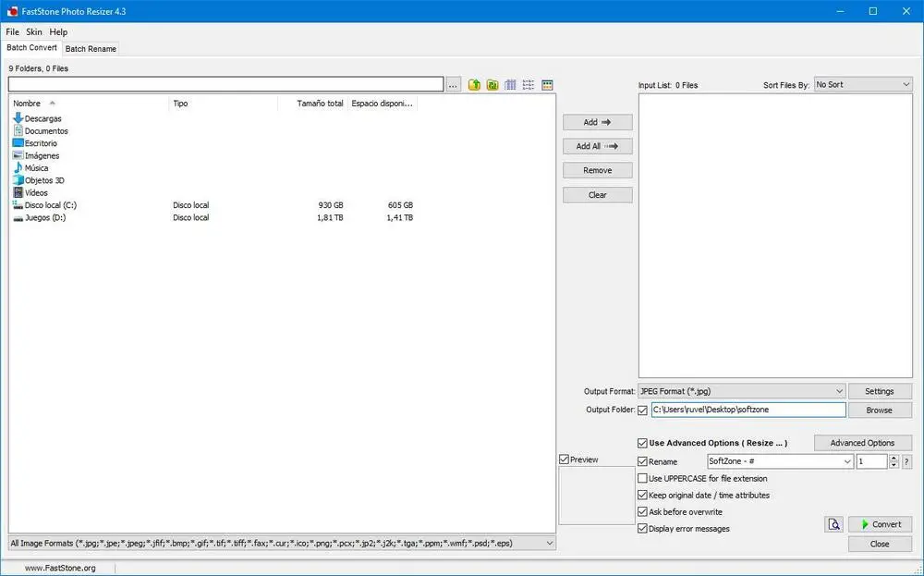The height and width of the screenshot is (576, 924).
Task: Open the Help menu
Action: (58, 31)
